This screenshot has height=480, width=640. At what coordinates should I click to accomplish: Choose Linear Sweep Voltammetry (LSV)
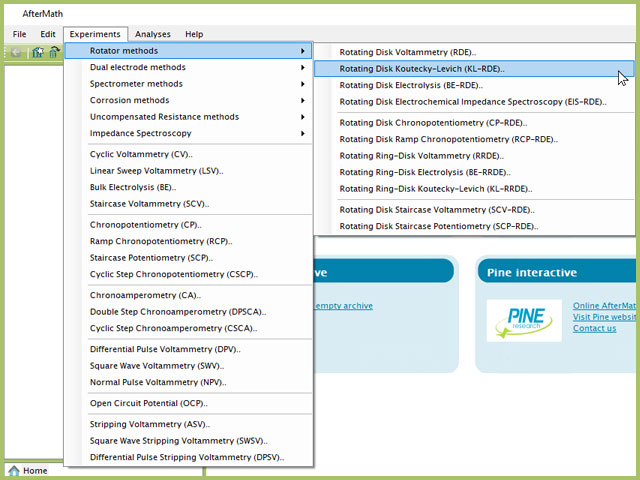tap(189, 171)
